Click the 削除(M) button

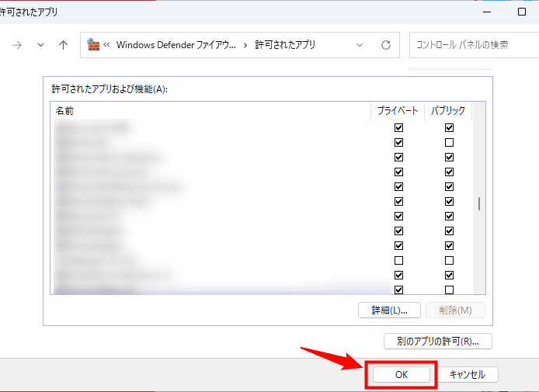[x=455, y=310]
